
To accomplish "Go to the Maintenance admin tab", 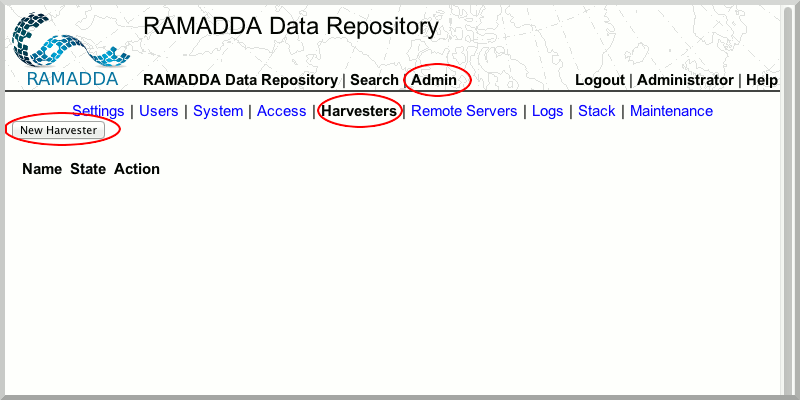I will pos(671,111).
